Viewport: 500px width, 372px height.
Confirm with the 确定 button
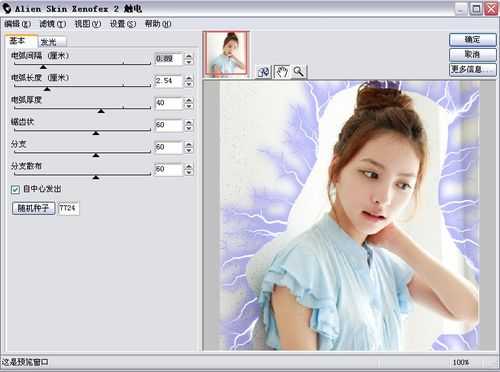click(472, 40)
